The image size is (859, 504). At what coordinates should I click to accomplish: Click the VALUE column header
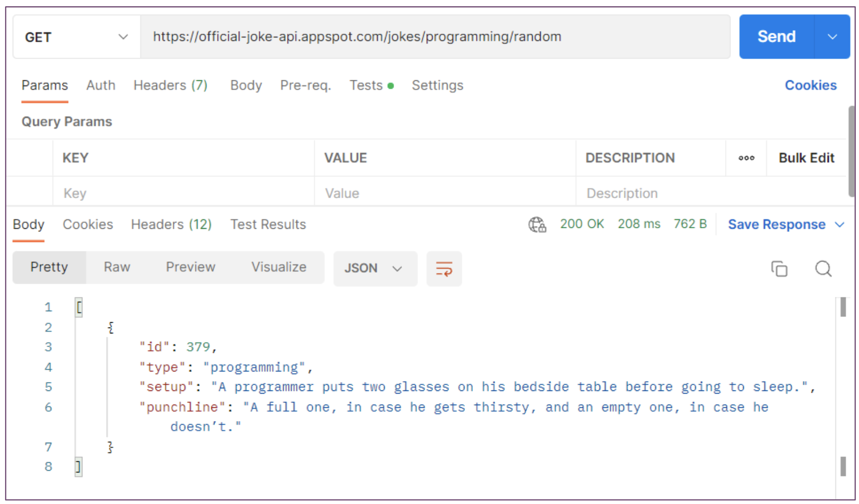(346, 158)
